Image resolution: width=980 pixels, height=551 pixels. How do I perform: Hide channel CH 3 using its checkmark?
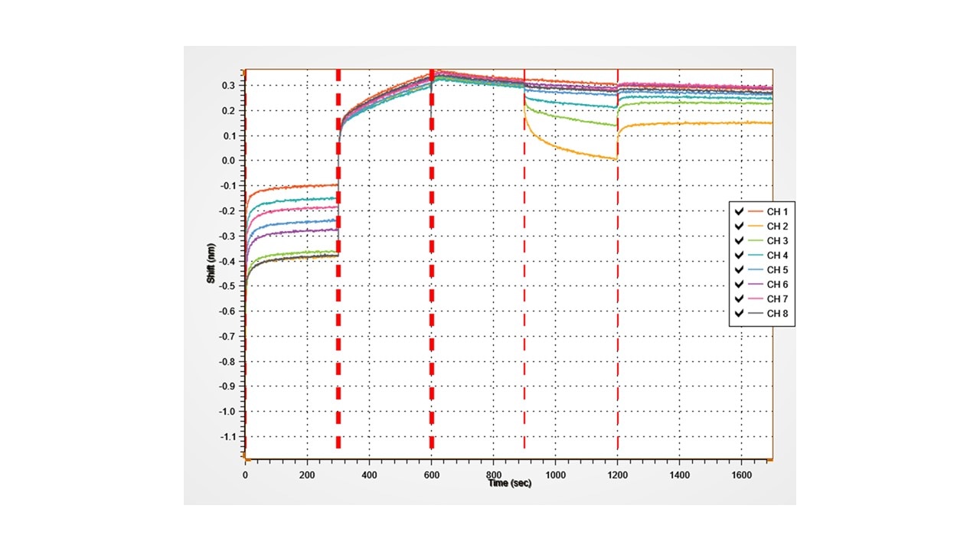[739, 241]
